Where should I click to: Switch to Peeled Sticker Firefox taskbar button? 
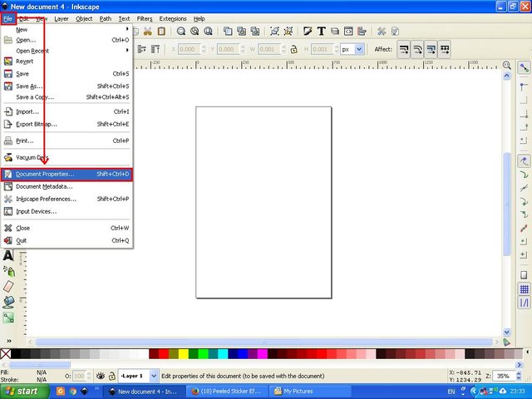click(x=227, y=392)
